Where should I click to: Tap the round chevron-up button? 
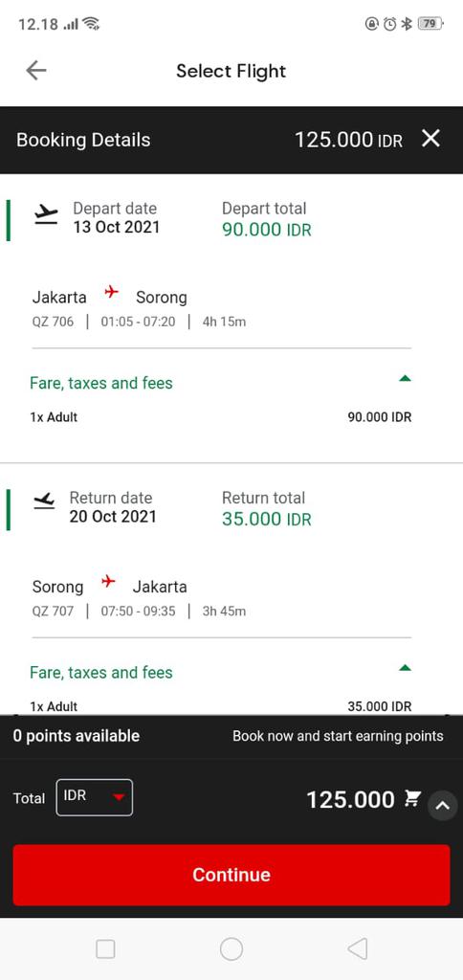pos(442,806)
